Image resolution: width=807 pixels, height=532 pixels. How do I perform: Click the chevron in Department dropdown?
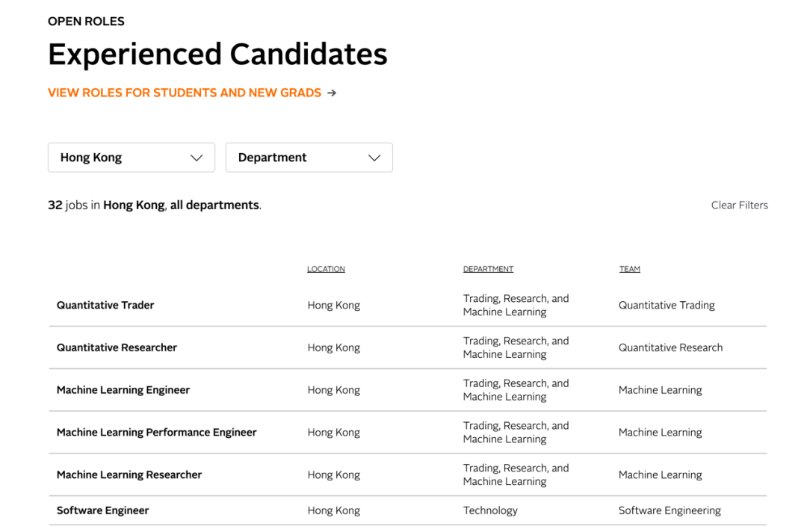coord(374,158)
